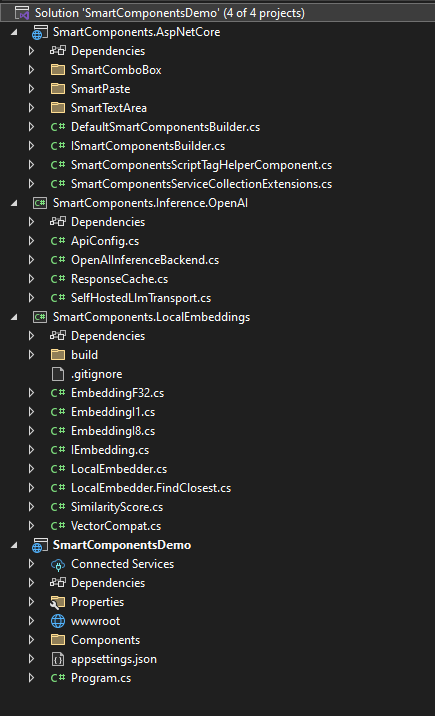Collapse the SmartComponents.Inference.OpenAI project node
Viewport: 435px width, 716px height.
click(x=15, y=203)
